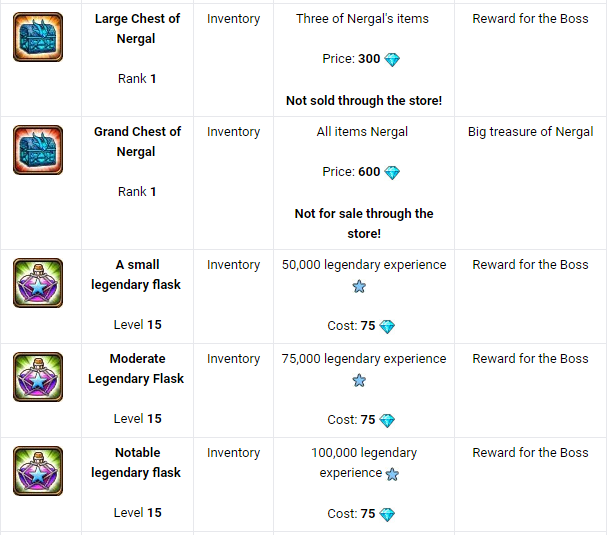Click the Notable legendary flask title
609x535 pixels.
(x=137, y=462)
